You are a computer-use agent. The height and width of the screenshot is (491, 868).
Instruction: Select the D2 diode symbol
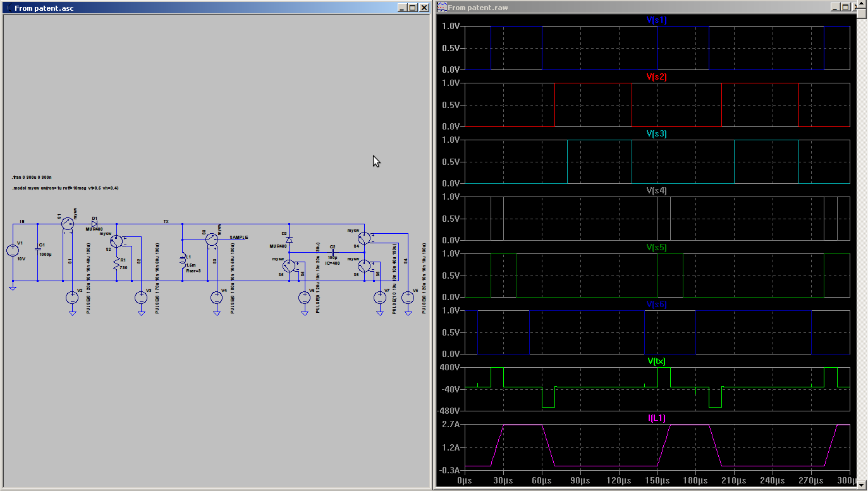(289, 239)
